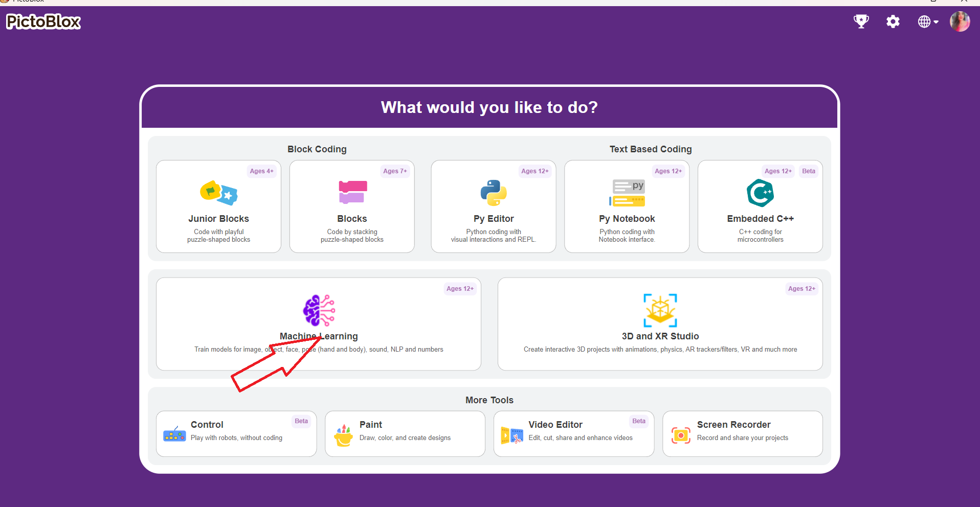Launch Py Editor by its title

(494, 219)
